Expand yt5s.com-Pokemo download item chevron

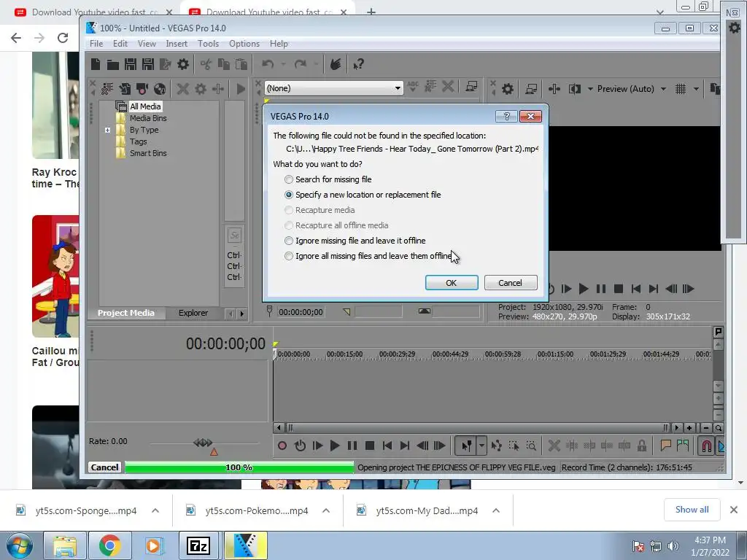326,510
